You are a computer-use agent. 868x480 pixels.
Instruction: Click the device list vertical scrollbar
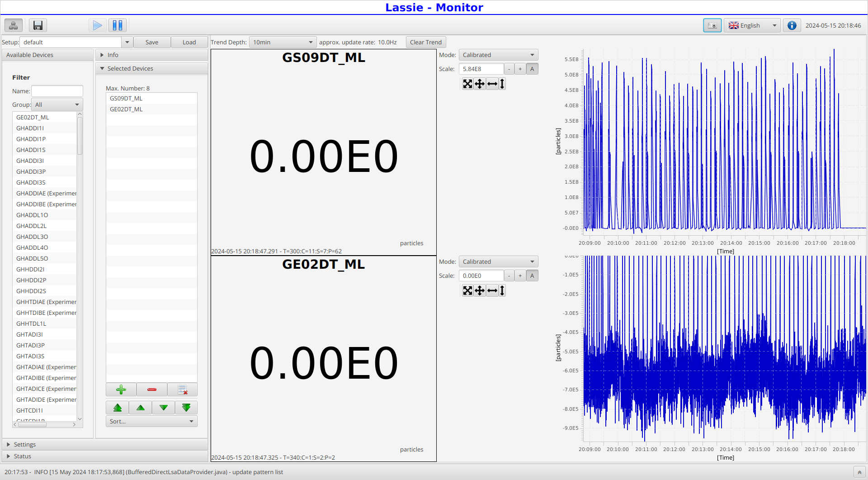pyautogui.click(x=80, y=136)
